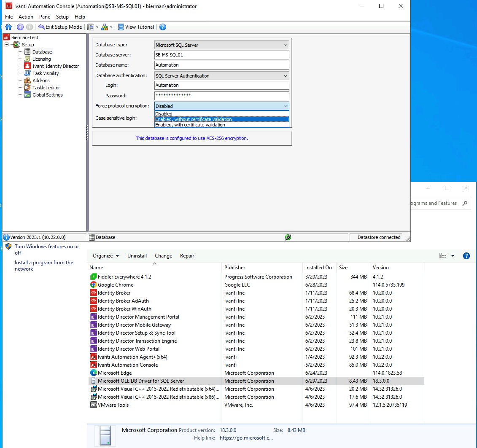Click the green datastore connection status icon

pyautogui.click(x=288, y=237)
